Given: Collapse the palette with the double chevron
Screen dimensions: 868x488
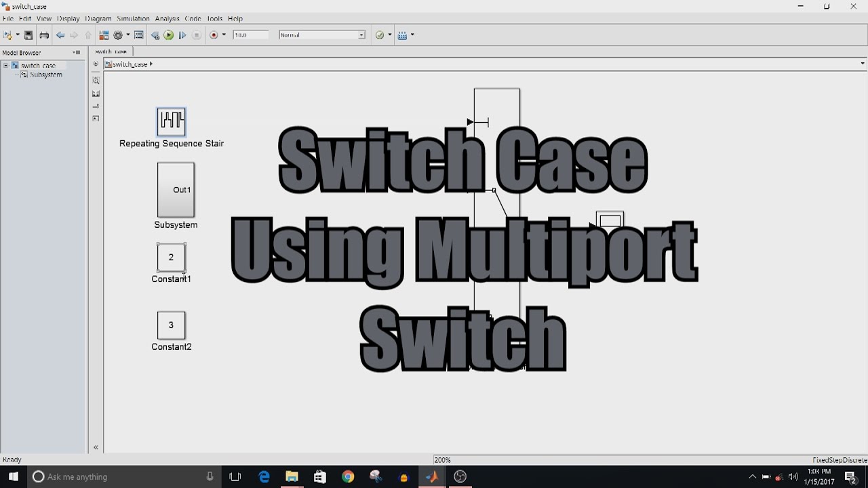Looking at the screenshot, I should pos(96,447).
